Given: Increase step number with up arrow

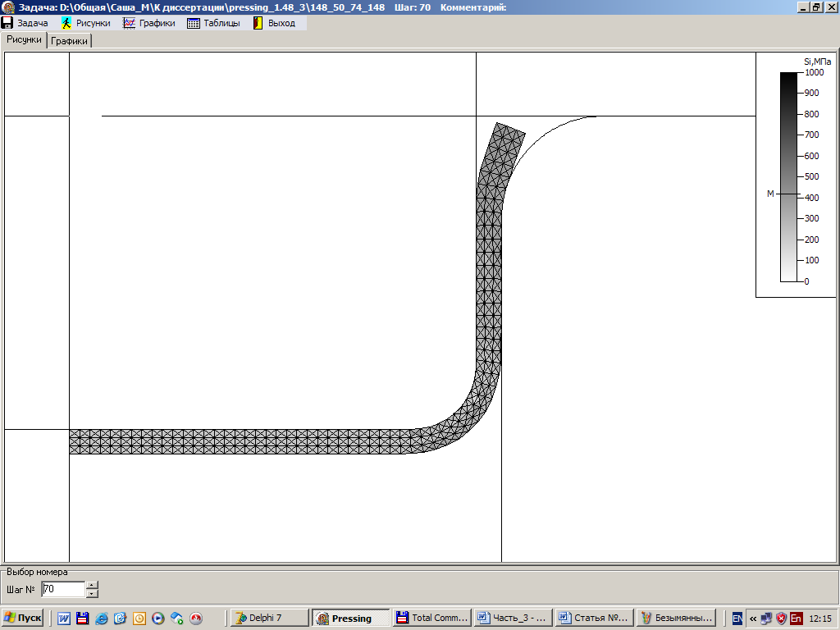Looking at the screenshot, I should [92, 585].
